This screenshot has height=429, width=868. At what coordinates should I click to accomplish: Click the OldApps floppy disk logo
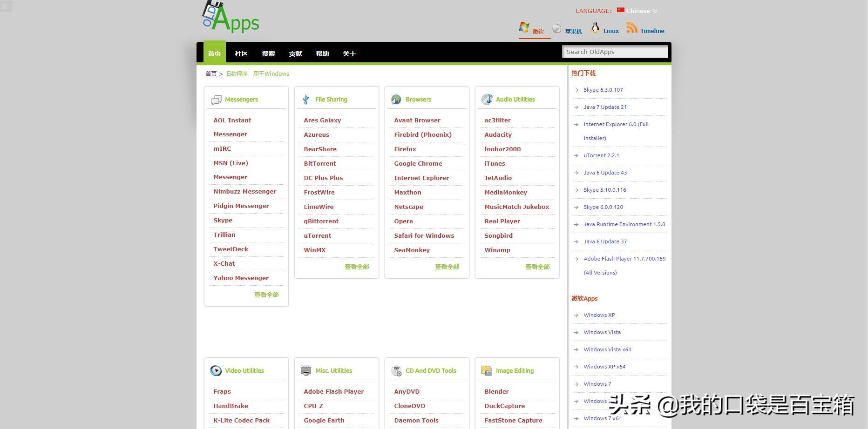click(231, 17)
